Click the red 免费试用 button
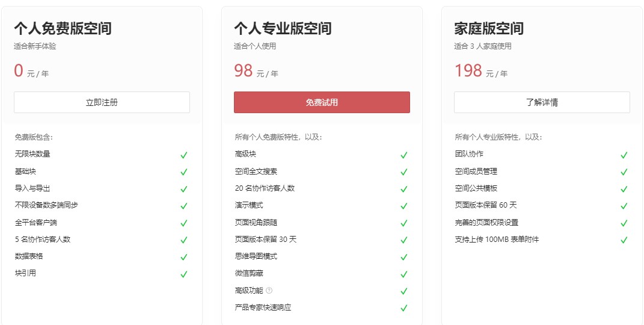 click(322, 102)
